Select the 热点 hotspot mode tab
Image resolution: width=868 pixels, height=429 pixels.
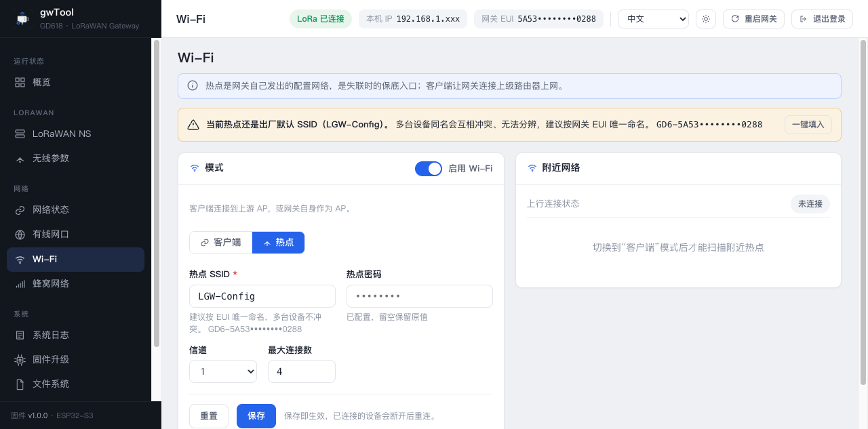[278, 243]
